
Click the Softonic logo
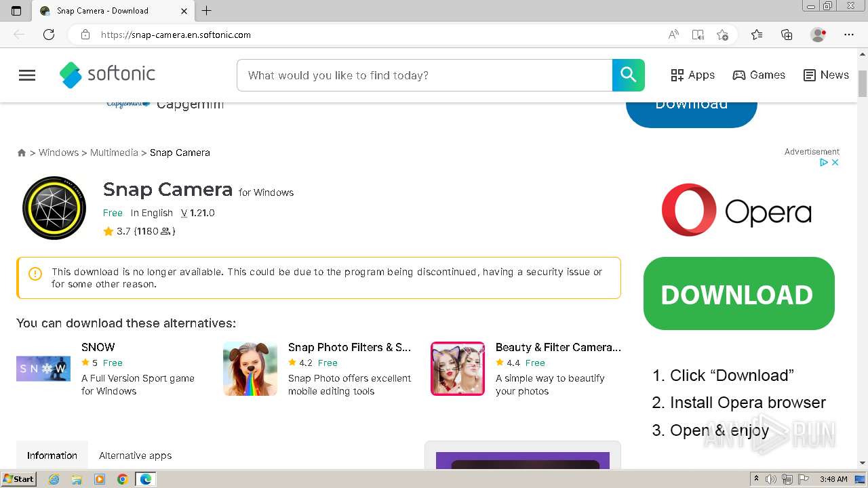pos(107,75)
